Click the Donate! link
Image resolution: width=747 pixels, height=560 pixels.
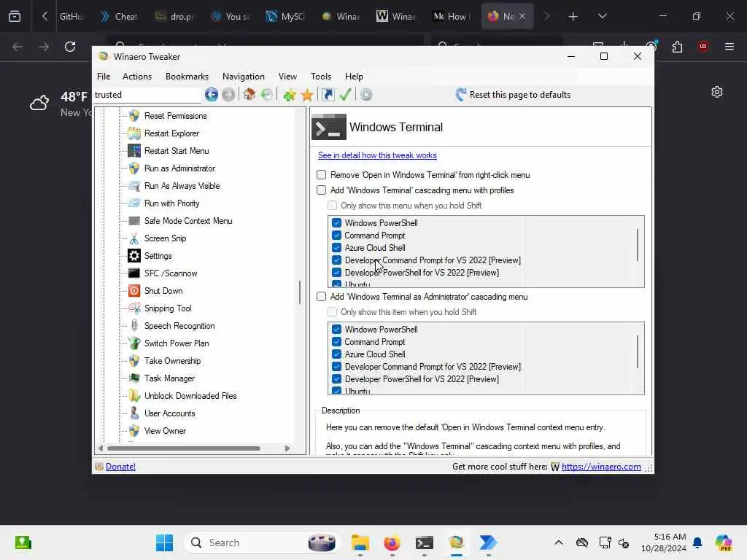coord(120,467)
